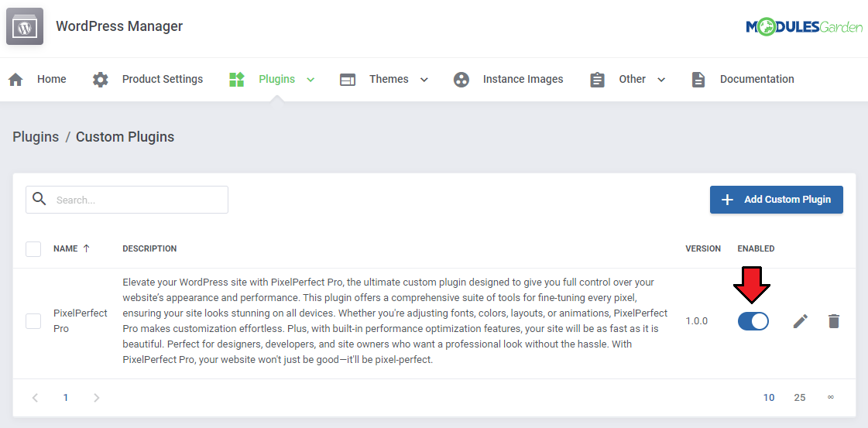Click the green Plugins blocks icon
The height and width of the screenshot is (428, 868).
[x=236, y=80]
